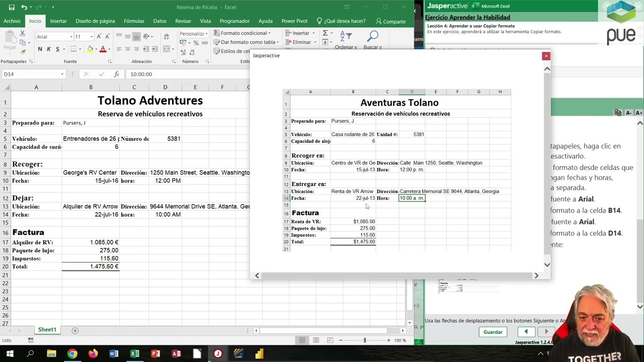Click right arrow of Jasperactive popup's horizontal scrollbar
The width and height of the screenshot is (644, 362).
click(536, 276)
